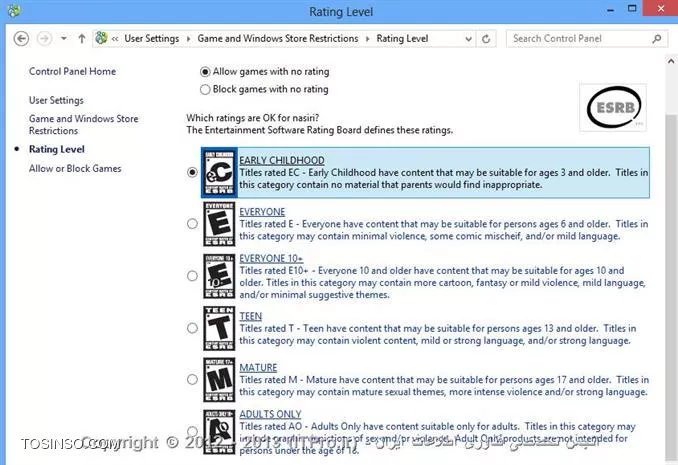Click the eC Early Childhood rating icon
Image resolution: width=678 pixels, height=465 pixels.
coord(220,173)
